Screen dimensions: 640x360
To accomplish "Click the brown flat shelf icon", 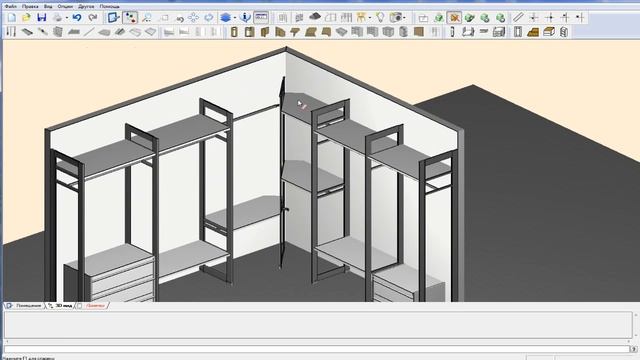I will (x=311, y=32).
